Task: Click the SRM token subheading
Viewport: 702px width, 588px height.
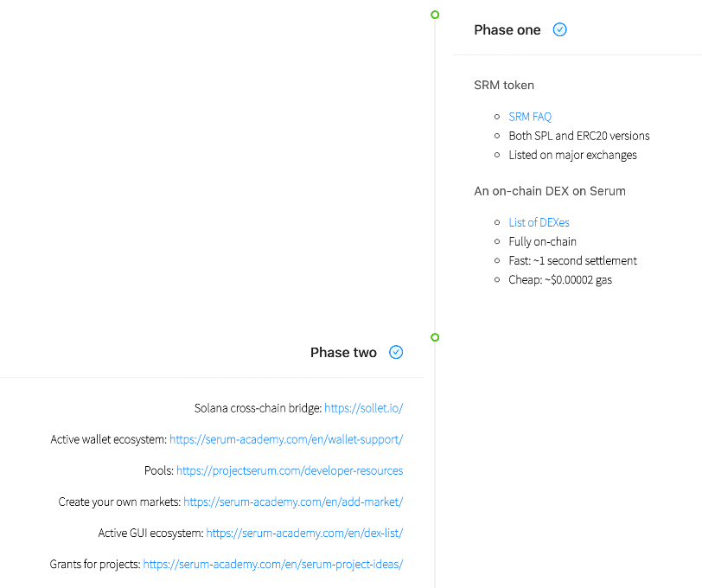Action: click(504, 85)
